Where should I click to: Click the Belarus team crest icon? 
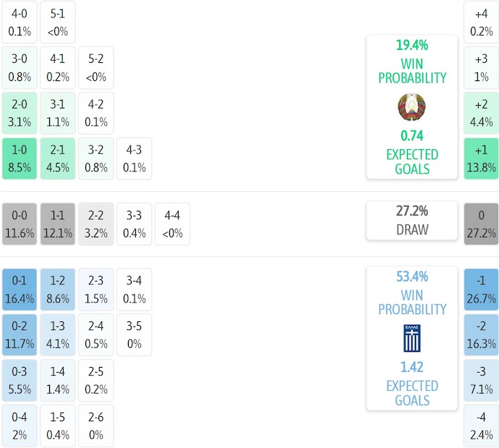tap(411, 107)
